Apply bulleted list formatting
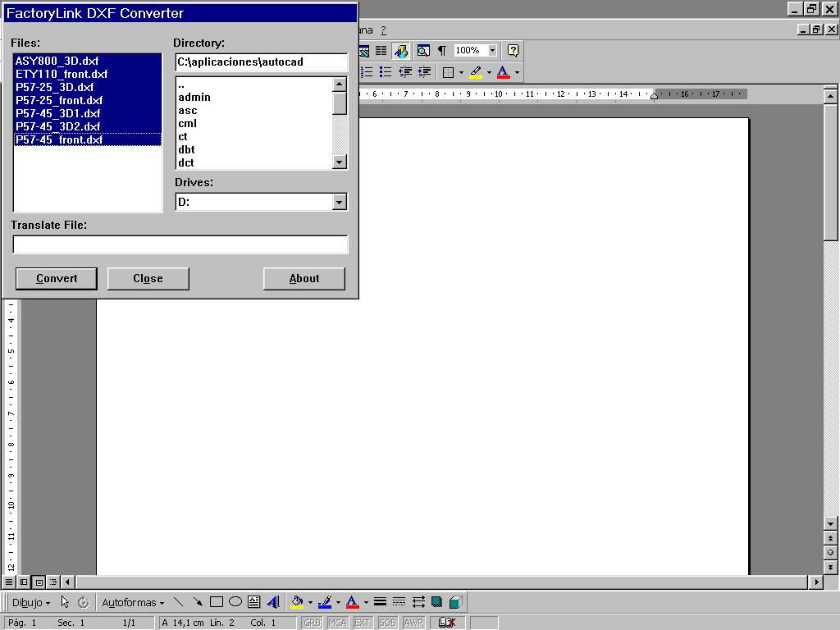The width and height of the screenshot is (840, 630). (x=386, y=72)
